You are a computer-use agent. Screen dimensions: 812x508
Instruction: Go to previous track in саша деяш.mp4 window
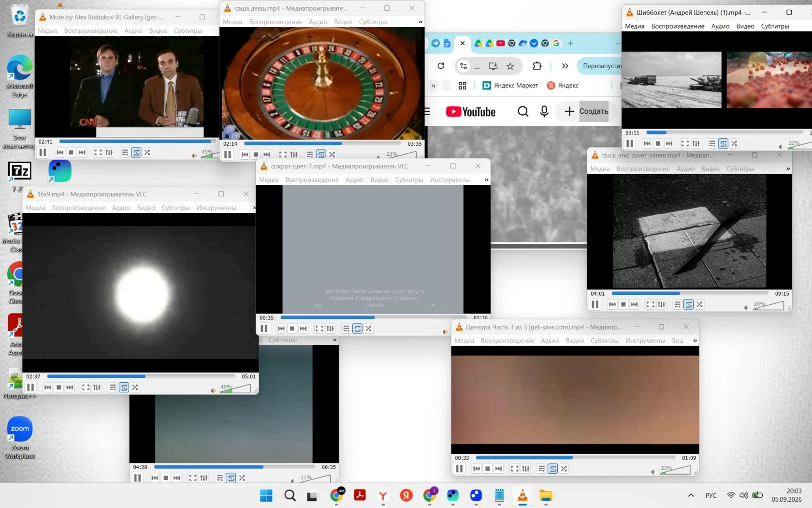[245, 154]
